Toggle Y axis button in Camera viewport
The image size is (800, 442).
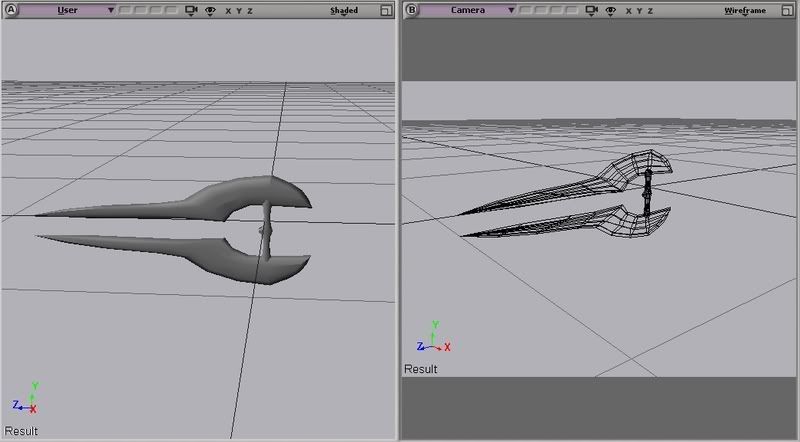click(639, 11)
